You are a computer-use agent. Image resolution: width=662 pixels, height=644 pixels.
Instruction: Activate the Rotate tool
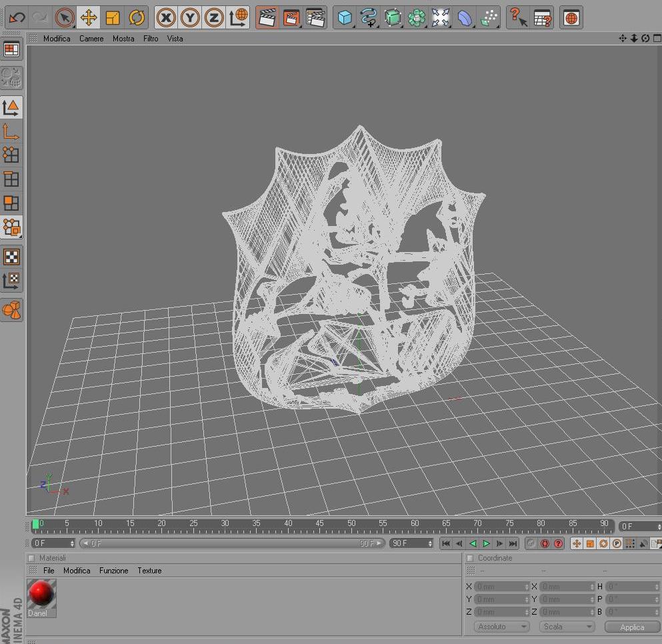(137, 18)
